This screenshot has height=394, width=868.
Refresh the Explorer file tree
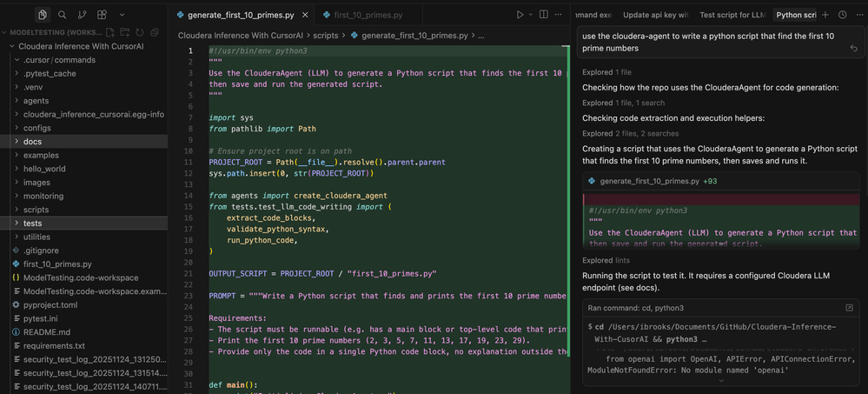click(140, 33)
